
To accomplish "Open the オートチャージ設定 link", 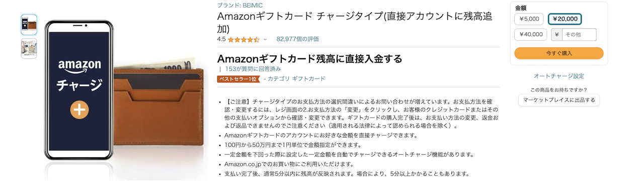I will (559, 76).
